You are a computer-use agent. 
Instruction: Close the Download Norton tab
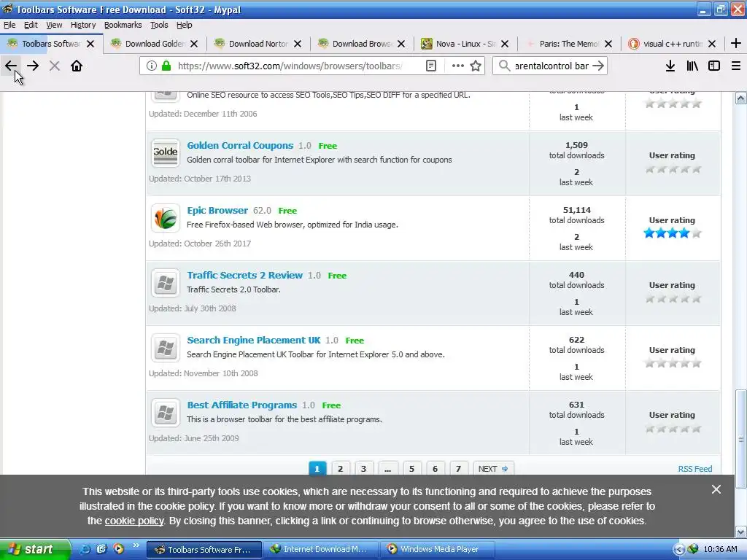298,44
